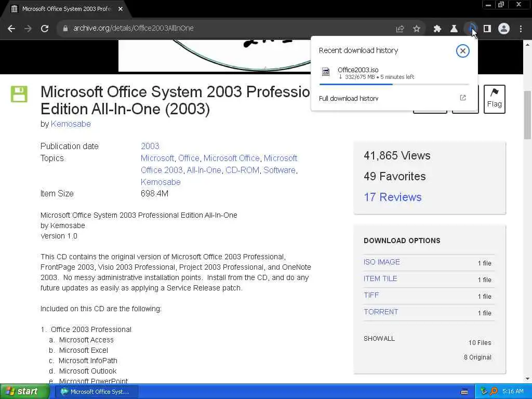532x399 pixels.
Task: Click the scrollbar up arrow
Action: (x=527, y=45)
